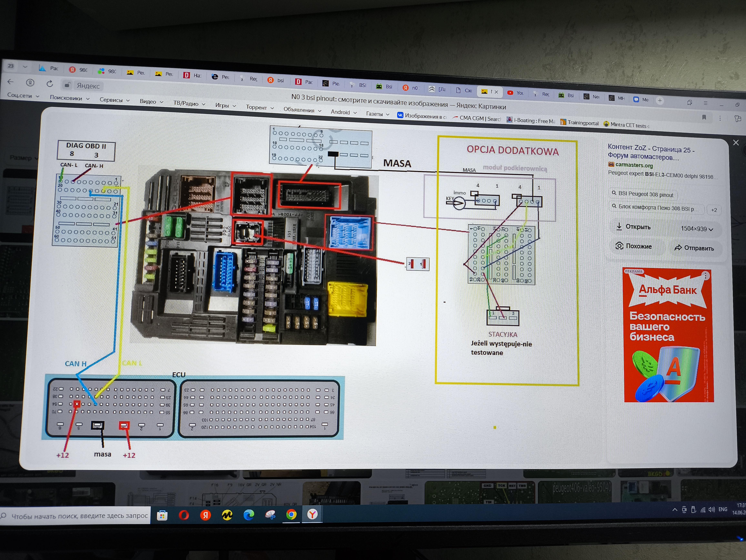Viewport: 746px width, 560px height.
Task: Switch to Yandex Browser taskbar icon
Action: click(312, 514)
